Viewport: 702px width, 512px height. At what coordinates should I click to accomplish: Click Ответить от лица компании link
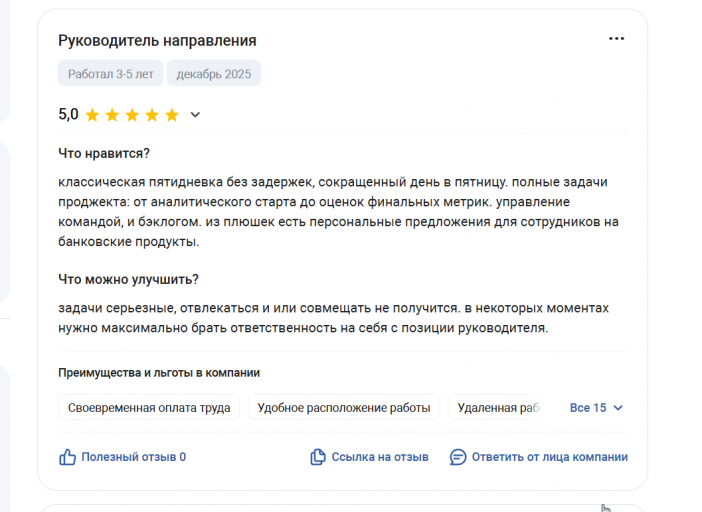[x=550, y=457]
